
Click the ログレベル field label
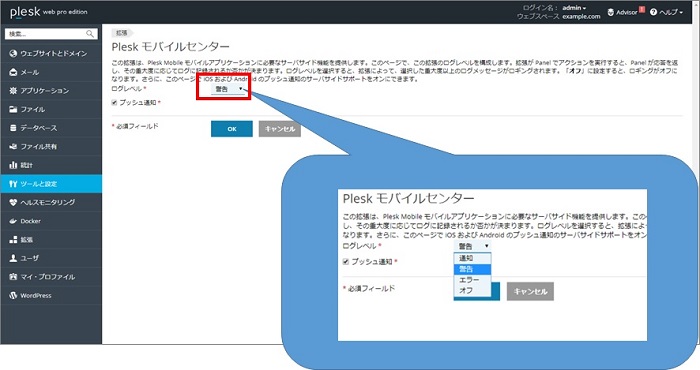pos(126,89)
